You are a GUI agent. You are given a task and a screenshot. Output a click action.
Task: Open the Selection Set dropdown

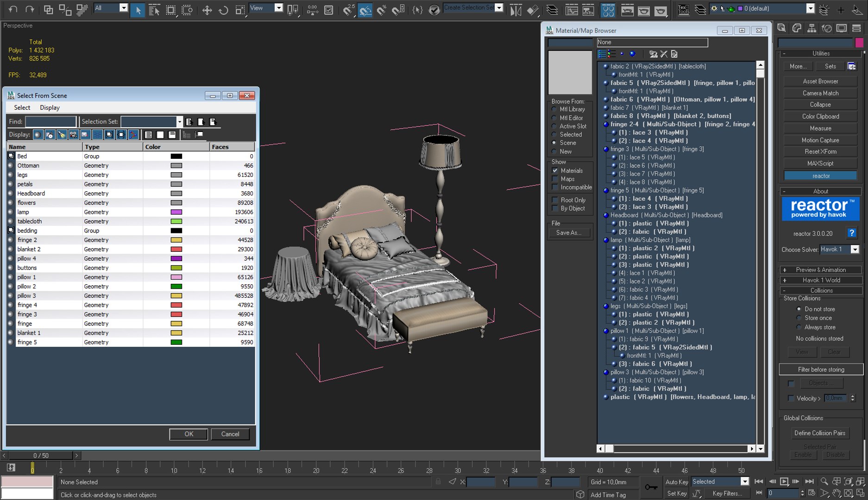click(179, 122)
